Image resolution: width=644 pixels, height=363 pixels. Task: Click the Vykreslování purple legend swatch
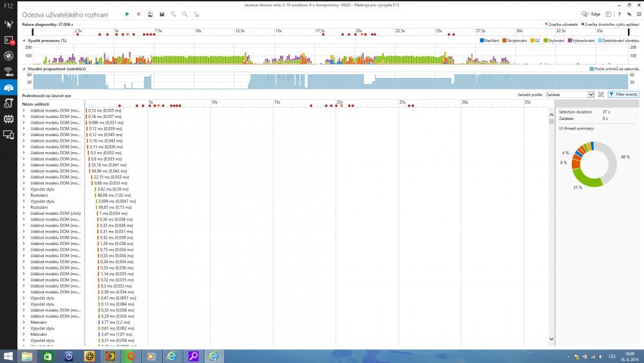coord(570,41)
